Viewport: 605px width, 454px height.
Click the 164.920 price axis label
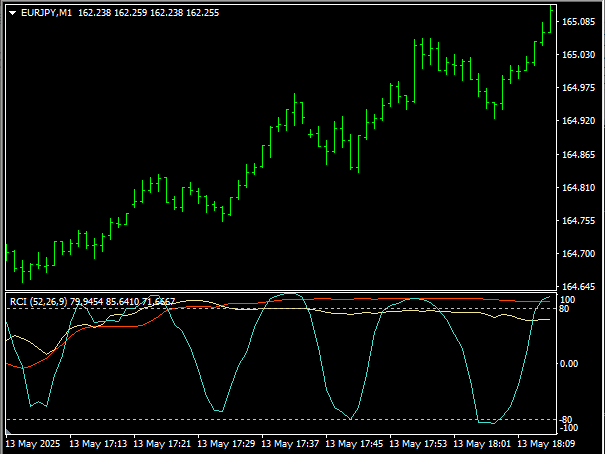pos(578,121)
